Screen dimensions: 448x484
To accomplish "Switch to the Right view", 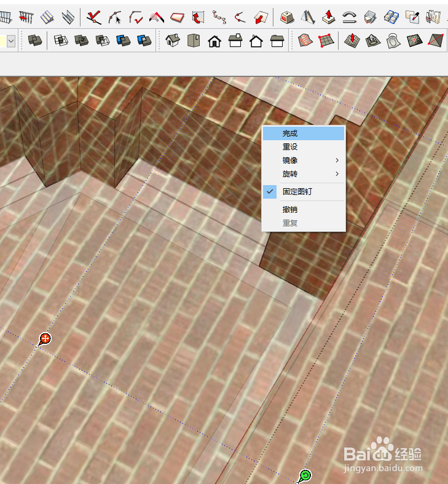I will coord(235,41).
